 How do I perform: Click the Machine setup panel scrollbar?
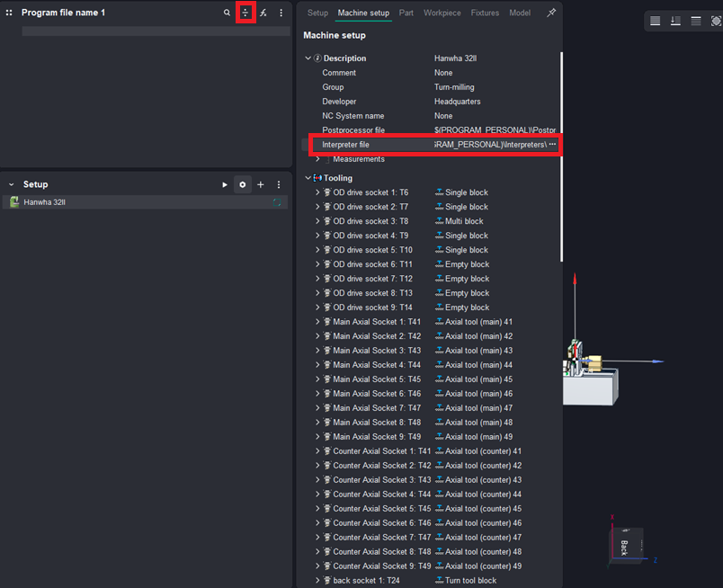pos(561,153)
